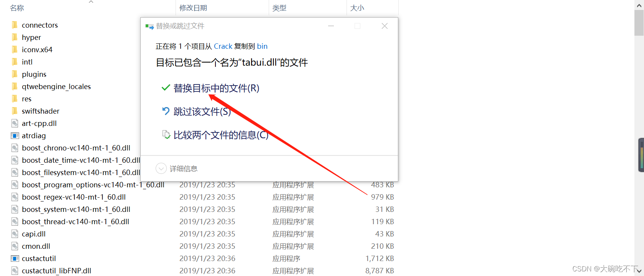
Task: Click the compare files document icon
Action: (166, 135)
